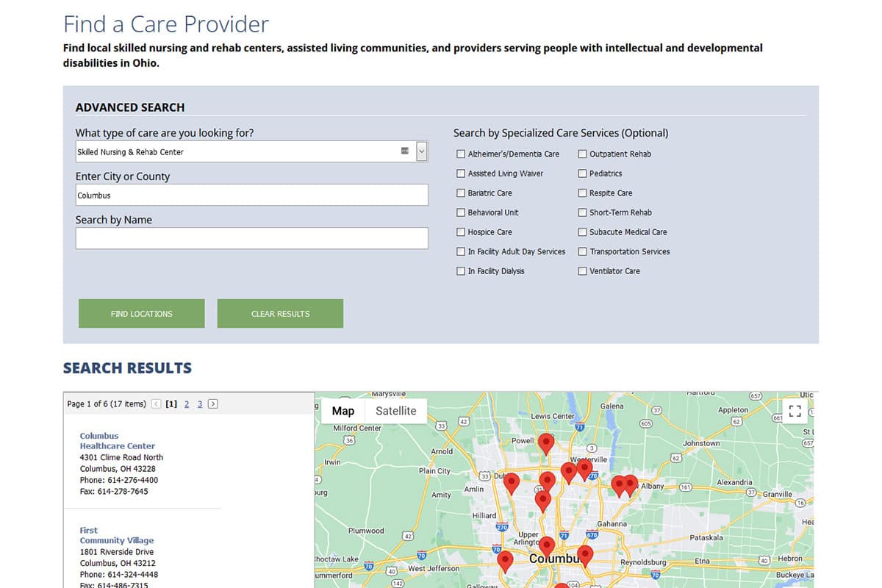Click the autofill icon in care type field

point(404,151)
